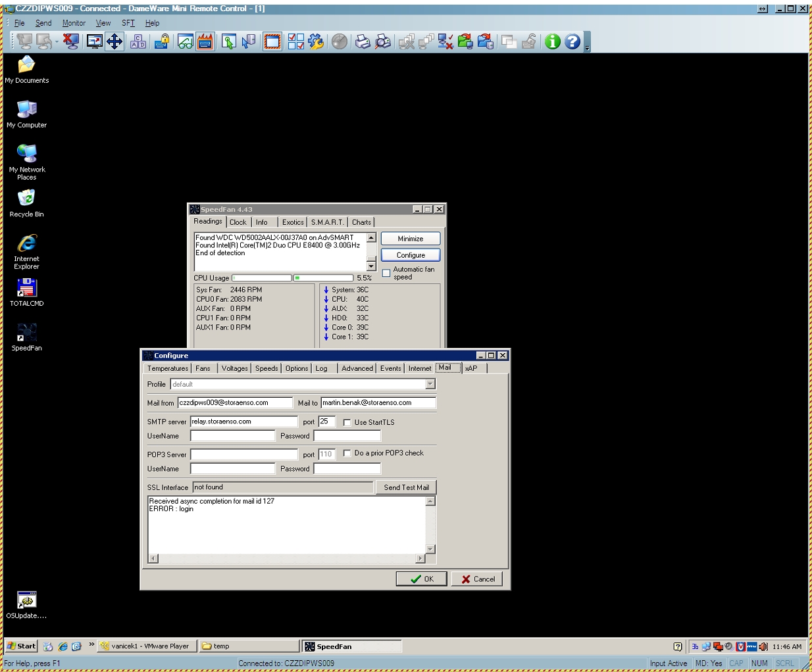Switch to the S.M.A.R.T. tab in SpeedFan

(x=328, y=222)
